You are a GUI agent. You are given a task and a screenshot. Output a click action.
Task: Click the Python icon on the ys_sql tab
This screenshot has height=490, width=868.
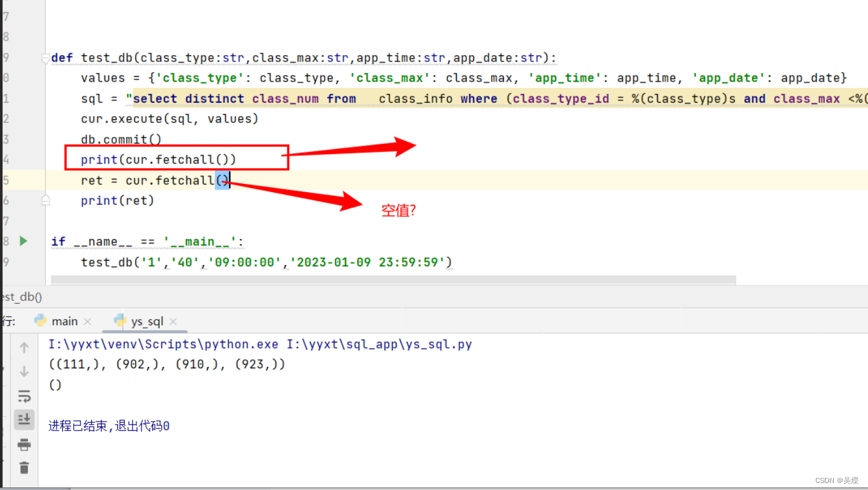click(119, 321)
